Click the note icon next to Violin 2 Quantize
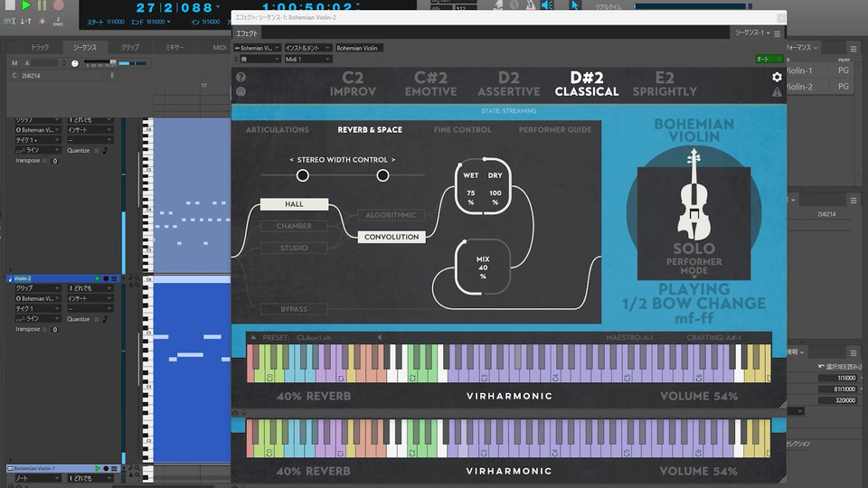This screenshot has height=488, width=868. pyautogui.click(x=105, y=319)
